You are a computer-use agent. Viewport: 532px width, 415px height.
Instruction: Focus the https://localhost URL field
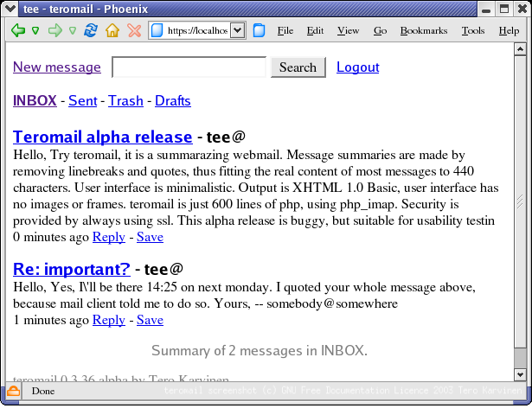click(x=197, y=31)
